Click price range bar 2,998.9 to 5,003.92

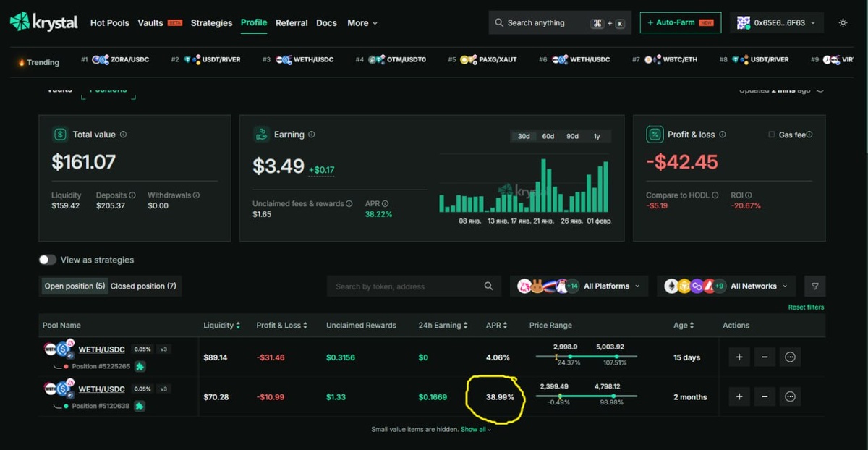tap(587, 356)
